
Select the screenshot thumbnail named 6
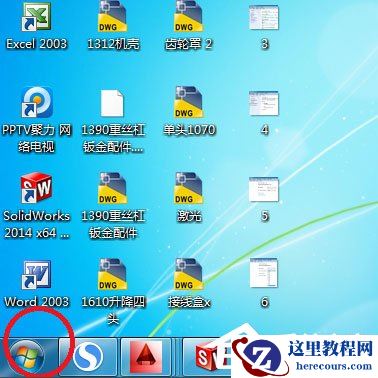[264, 273]
